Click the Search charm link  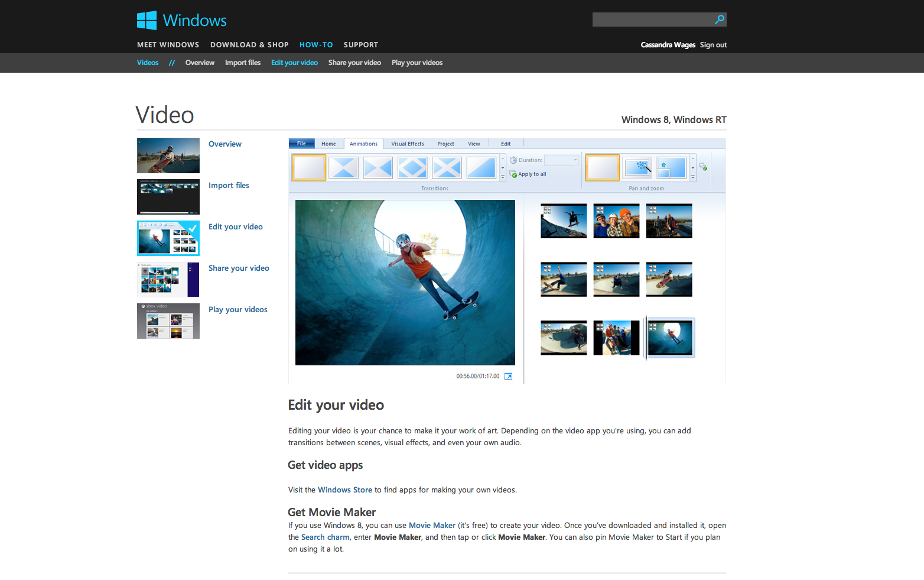pyautogui.click(x=326, y=537)
